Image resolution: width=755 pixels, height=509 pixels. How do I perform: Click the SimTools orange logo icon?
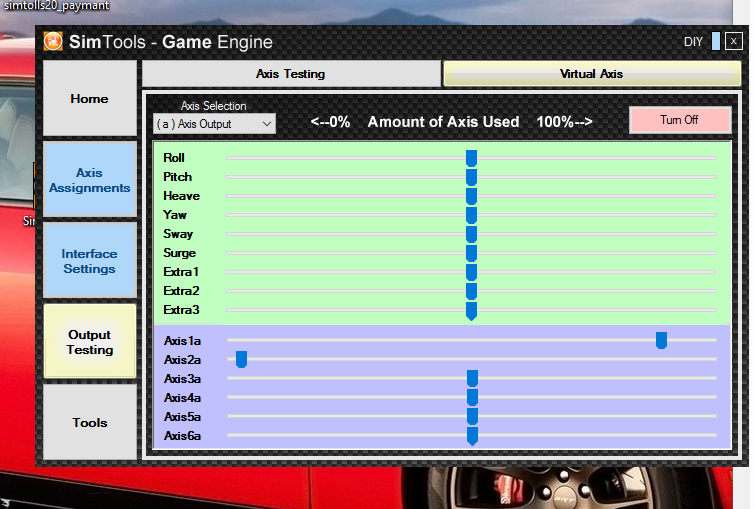point(53,41)
